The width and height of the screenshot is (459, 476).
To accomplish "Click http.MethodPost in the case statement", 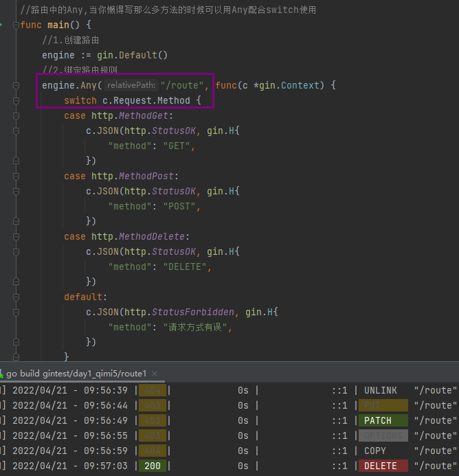I will pyautogui.click(x=133, y=176).
